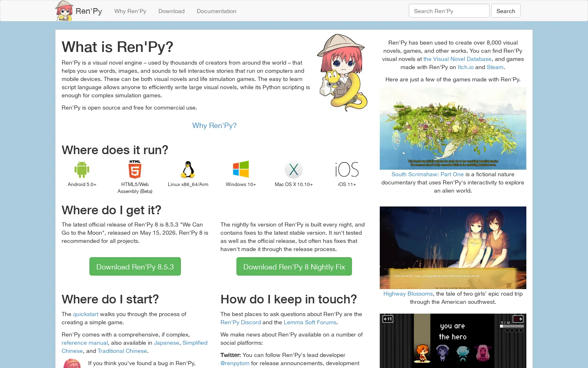Image resolution: width=588 pixels, height=368 pixels.
Task: Click the 'Twitter:' bold label
Action: (231, 355)
